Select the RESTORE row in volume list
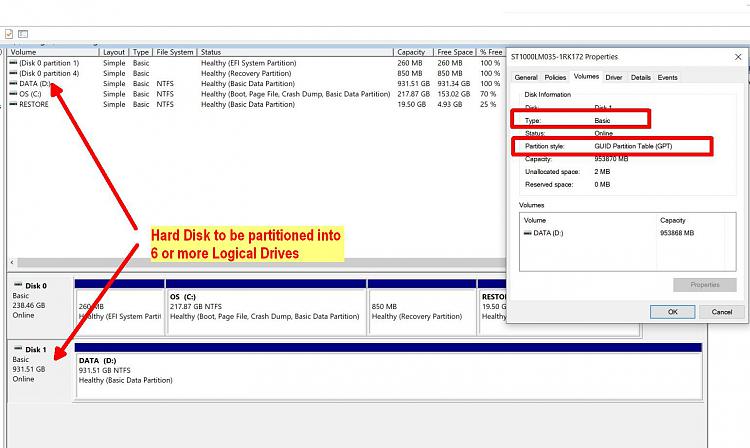The image size is (750, 448). click(x=256, y=104)
